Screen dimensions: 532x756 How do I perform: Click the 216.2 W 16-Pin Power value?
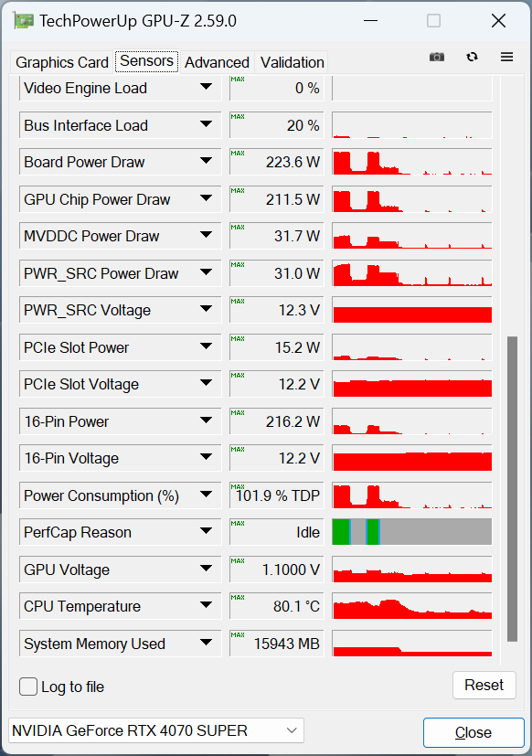coord(276,421)
